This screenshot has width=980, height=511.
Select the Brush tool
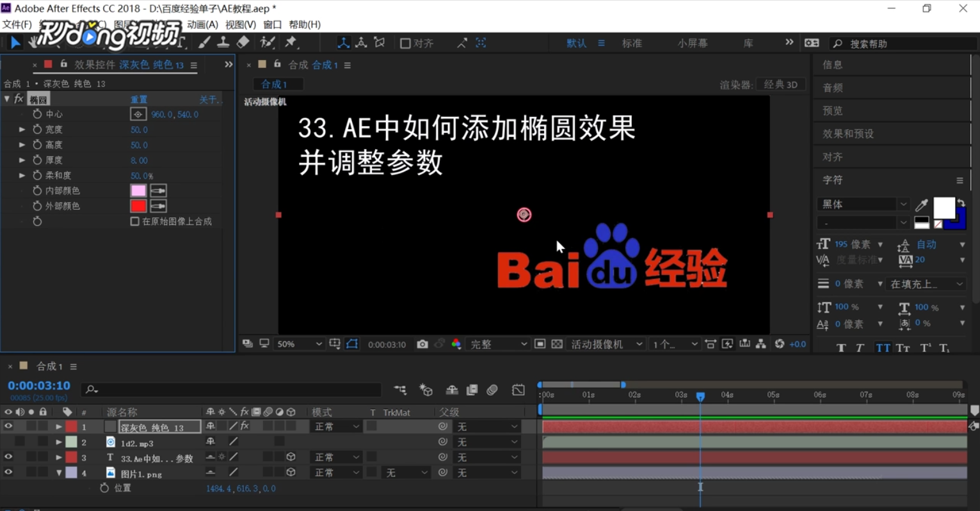point(204,43)
